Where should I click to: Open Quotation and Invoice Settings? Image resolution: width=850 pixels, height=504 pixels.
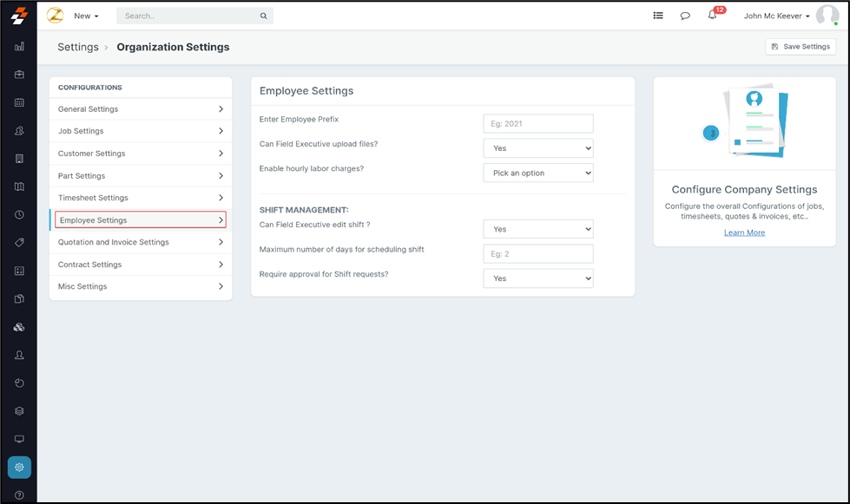coord(141,242)
